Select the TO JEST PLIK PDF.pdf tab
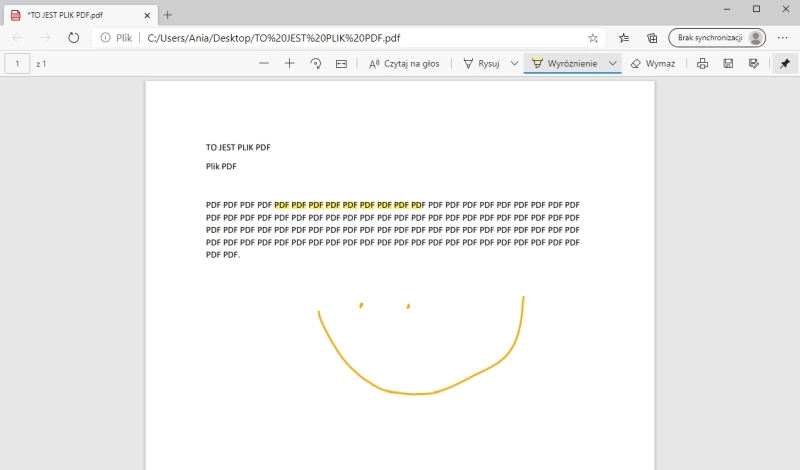Screen dimensions: 800x470 pos(81,15)
